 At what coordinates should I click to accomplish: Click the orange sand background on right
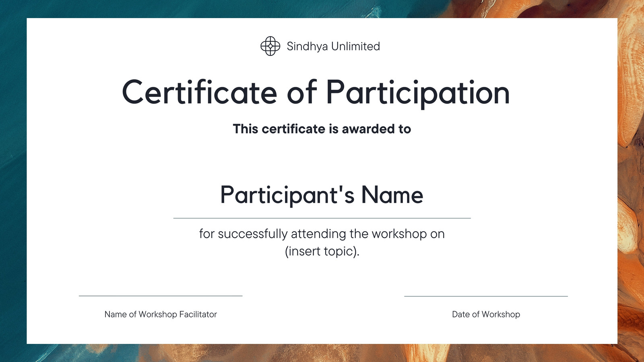pos(631,181)
